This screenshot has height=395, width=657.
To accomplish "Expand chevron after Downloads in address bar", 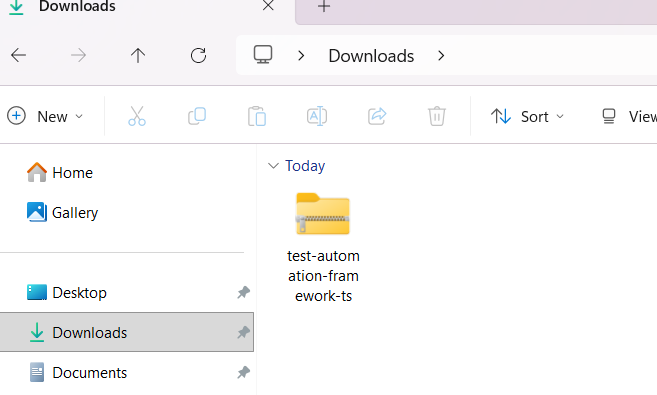I will point(441,55).
